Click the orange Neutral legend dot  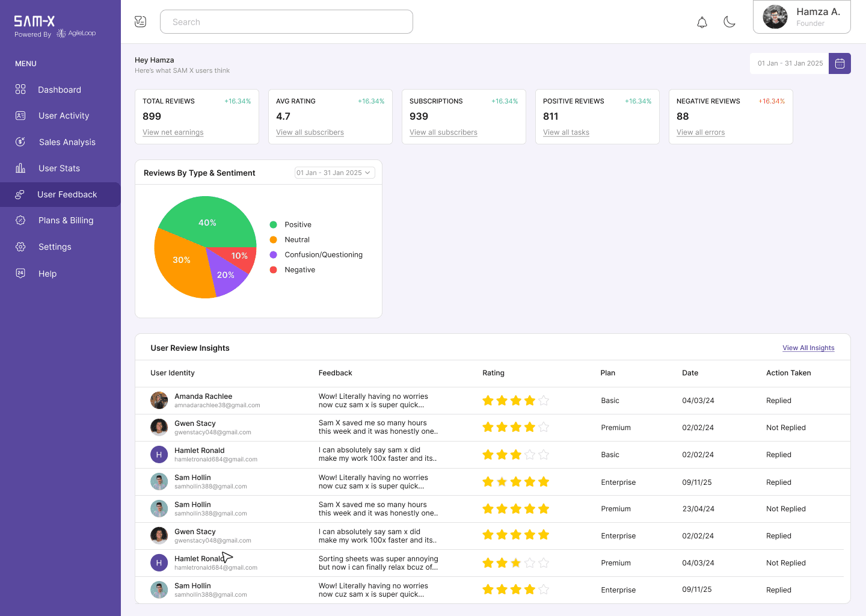tap(274, 239)
